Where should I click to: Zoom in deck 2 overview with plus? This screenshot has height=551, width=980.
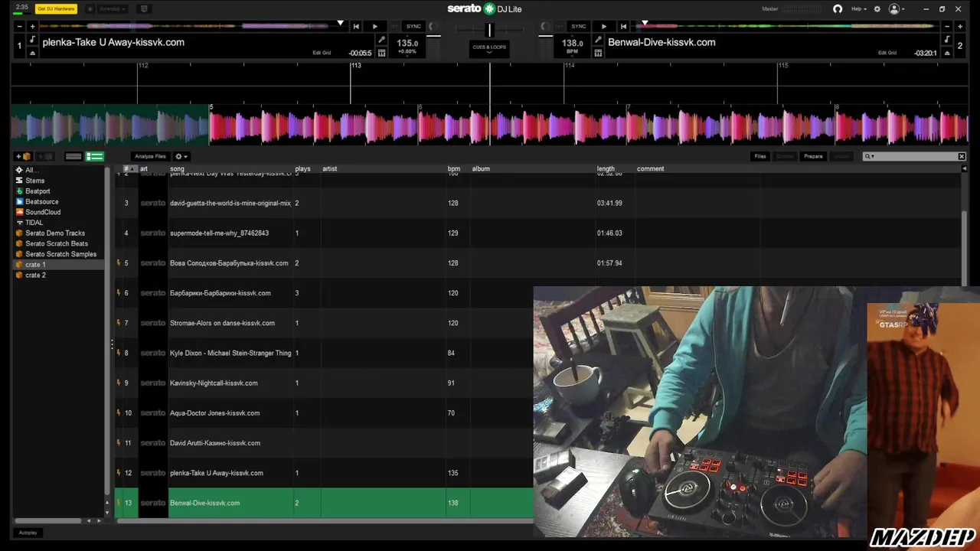pyautogui.click(x=960, y=26)
